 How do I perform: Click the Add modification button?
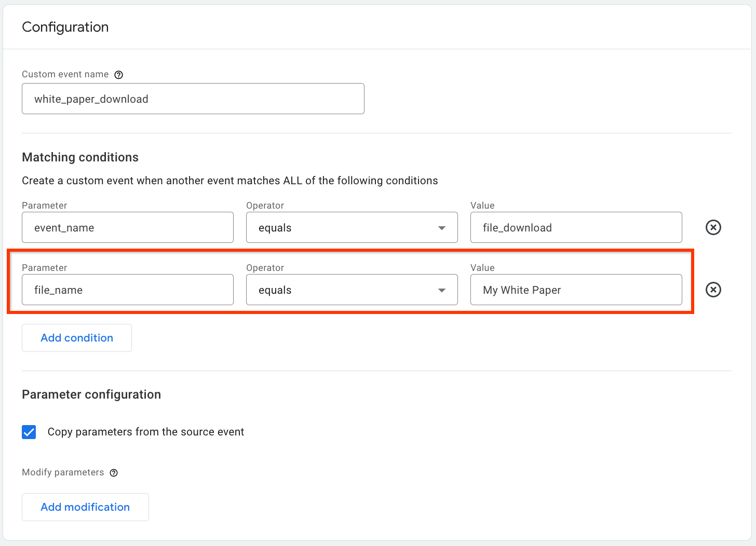85,507
